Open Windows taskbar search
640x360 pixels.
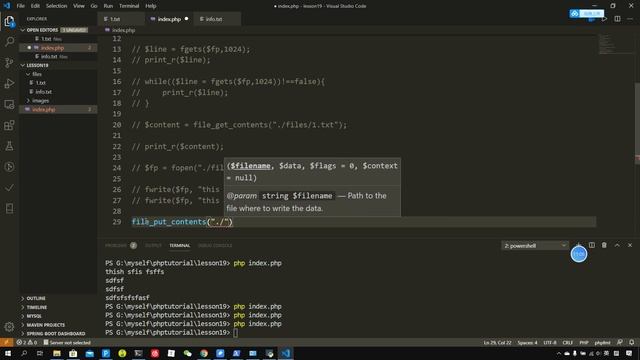pos(24,353)
